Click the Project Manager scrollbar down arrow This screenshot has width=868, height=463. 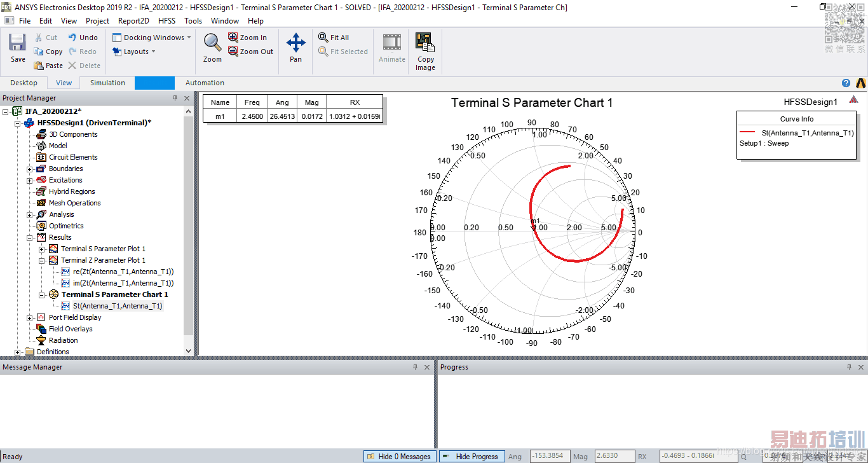[188, 350]
